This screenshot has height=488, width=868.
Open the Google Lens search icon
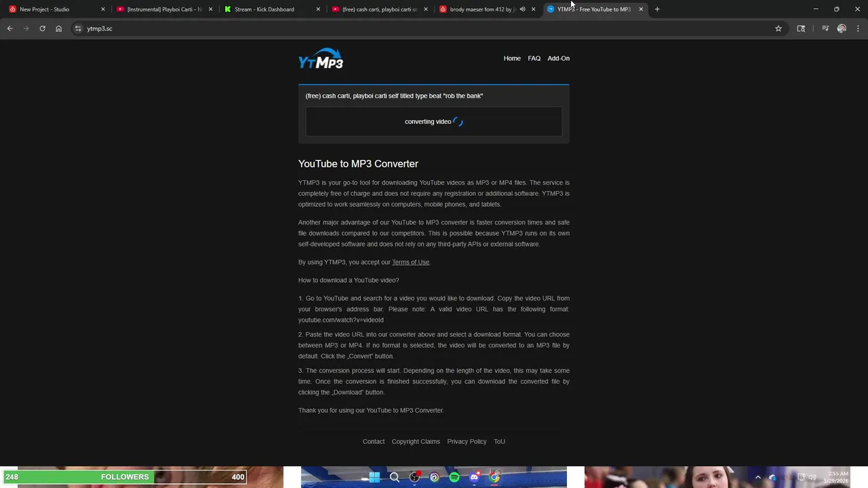801,28
